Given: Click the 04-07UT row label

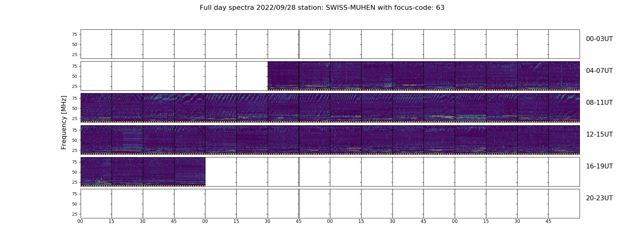Looking at the screenshot, I should [599, 71].
